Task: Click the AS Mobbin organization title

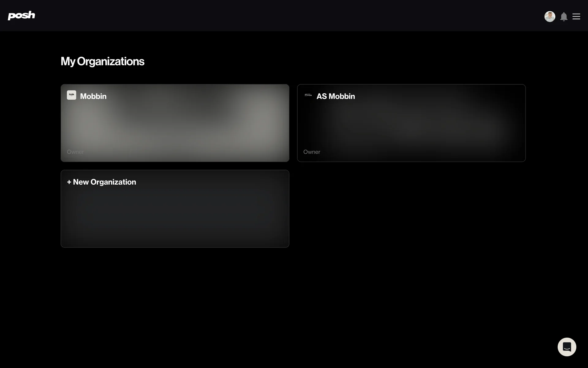Action: pyautogui.click(x=335, y=96)
